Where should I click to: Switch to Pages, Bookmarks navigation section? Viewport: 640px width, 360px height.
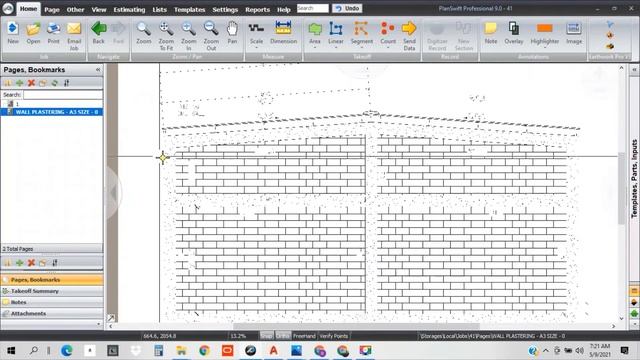tap(52, 280)
